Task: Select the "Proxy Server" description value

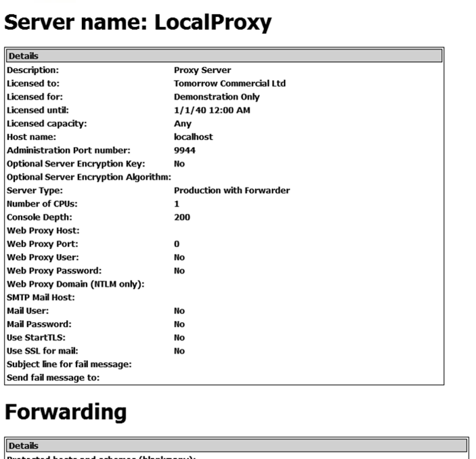Action: tap(202, 69)
